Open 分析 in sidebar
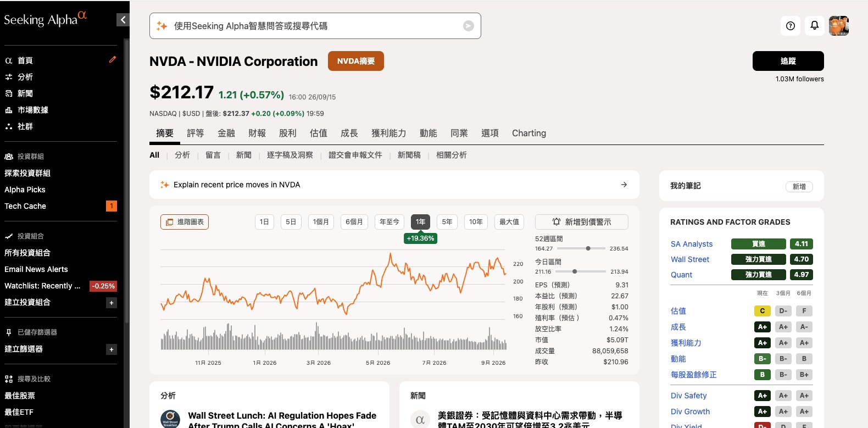This screenshot has width=868, height=428. 25,77
